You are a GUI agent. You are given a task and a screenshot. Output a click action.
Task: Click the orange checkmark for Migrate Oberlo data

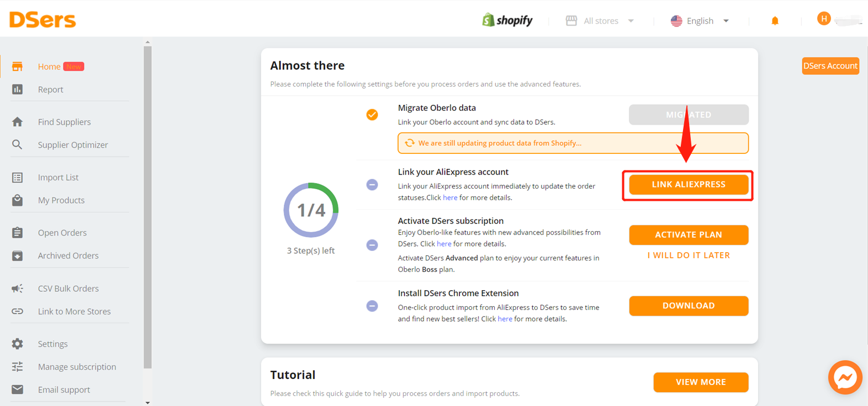pos(372,115)
